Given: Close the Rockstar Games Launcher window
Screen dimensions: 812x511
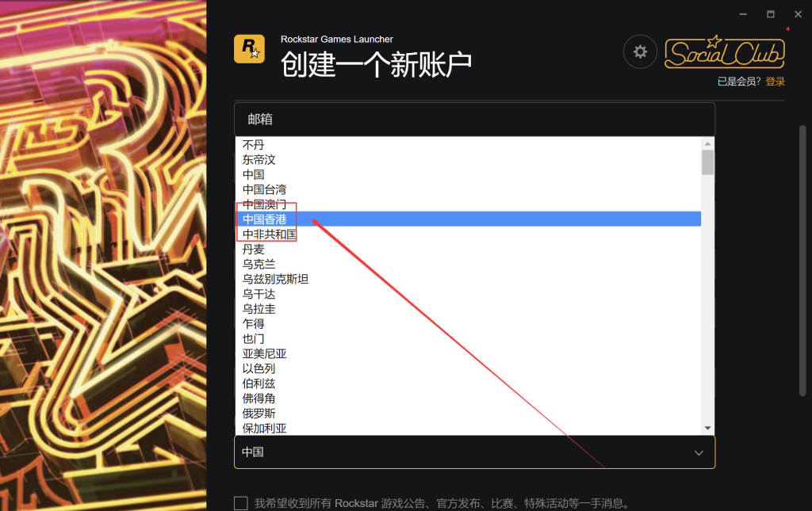Looking at the screenshot, I should pos(798,14).
